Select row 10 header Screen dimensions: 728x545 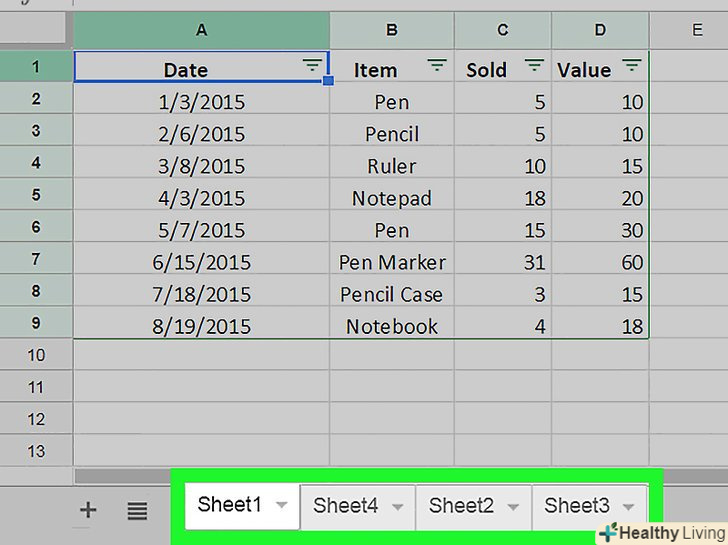pyautogui.click(x=36, y=355)
